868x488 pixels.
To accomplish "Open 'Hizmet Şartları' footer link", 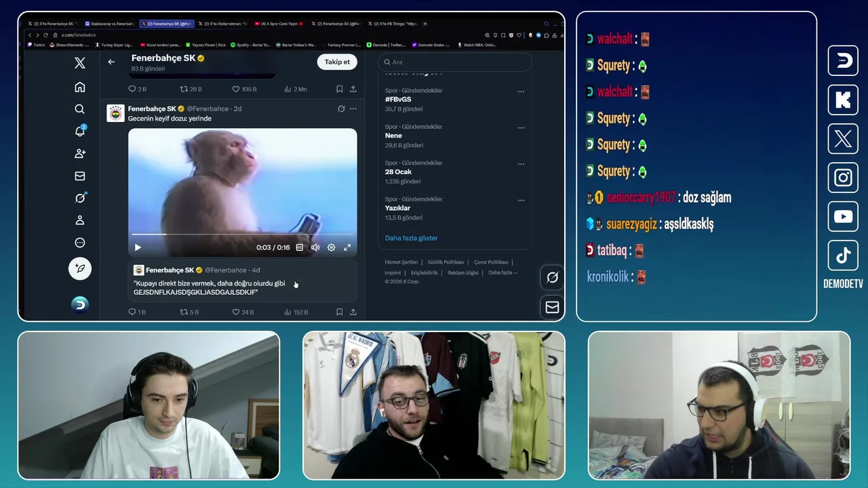I will (401, 262).
